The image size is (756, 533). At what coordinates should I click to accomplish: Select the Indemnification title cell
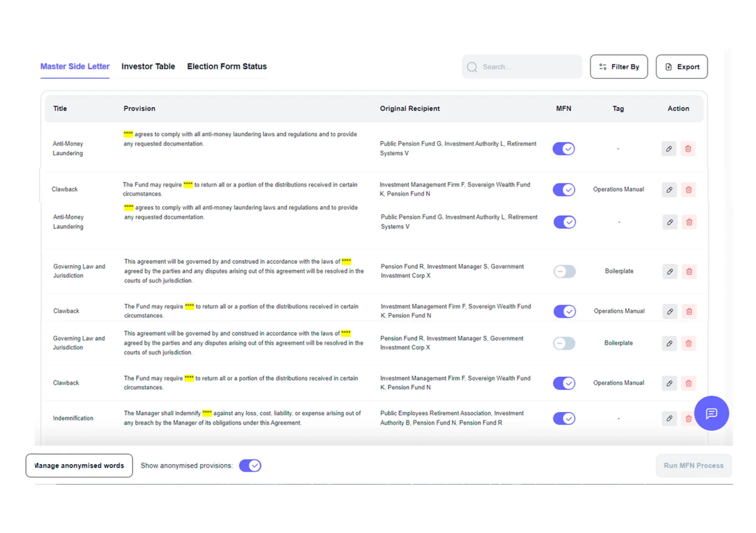point(73,418)
